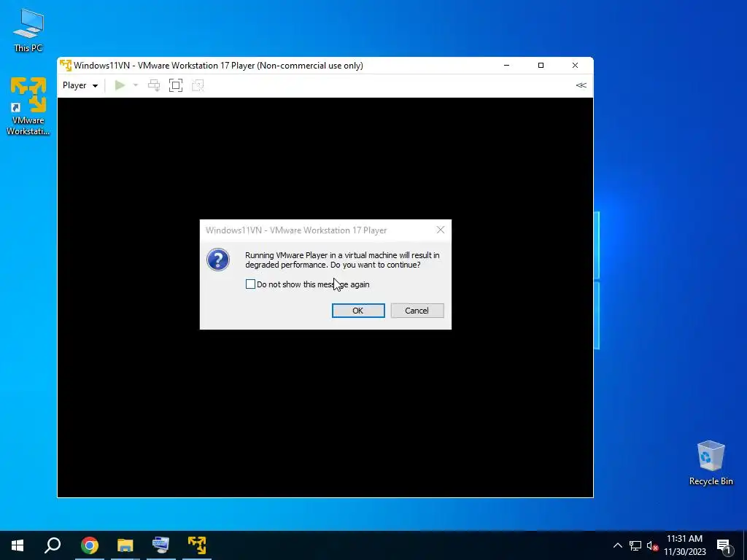The width and height of the screenshot is (747, 560).
Task: Enter full screen mode icon
Action: [176, 85]
